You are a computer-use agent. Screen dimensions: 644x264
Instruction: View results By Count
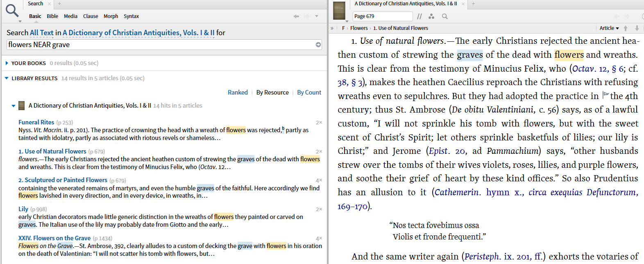[x=309, y=93]
